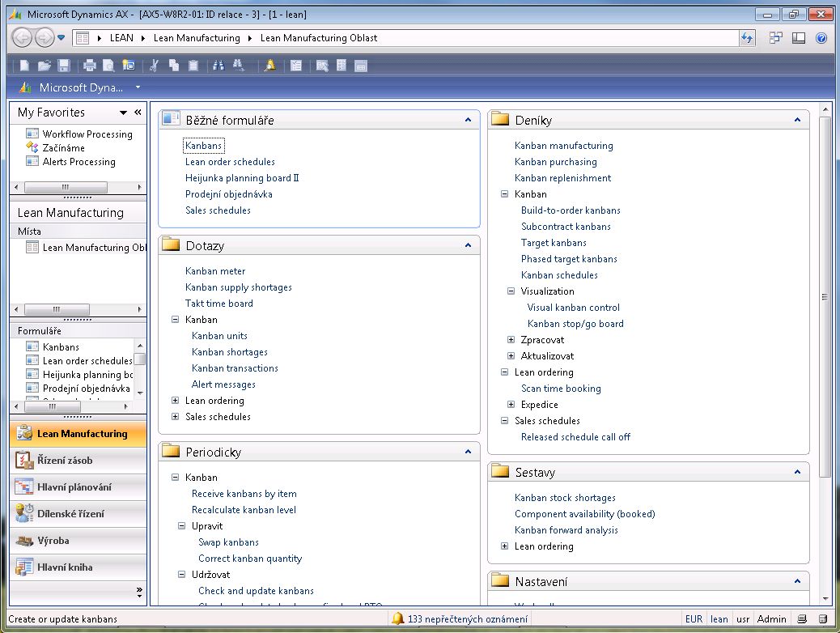
Task: Click the refresh arrows in address bar
Action: point(747,37)
